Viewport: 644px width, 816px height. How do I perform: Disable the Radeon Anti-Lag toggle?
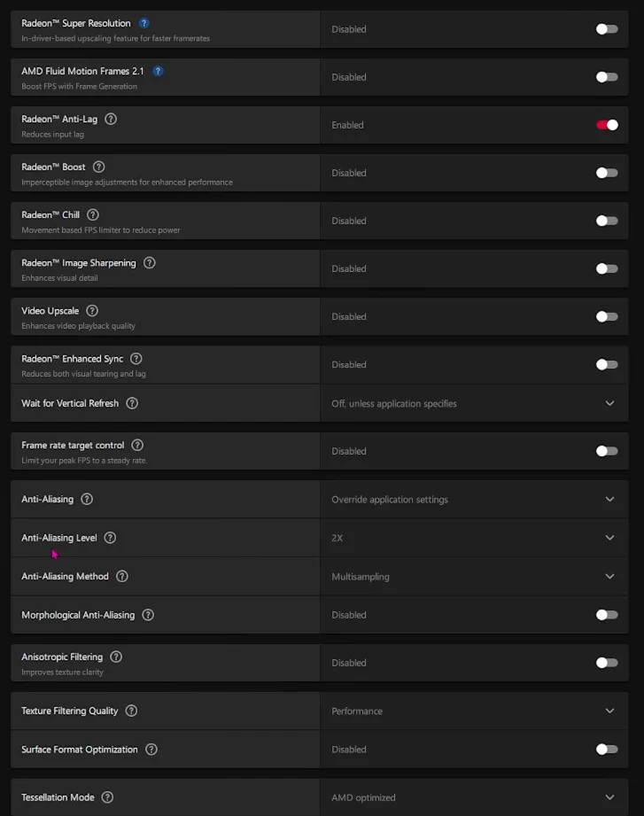(607, 125)
